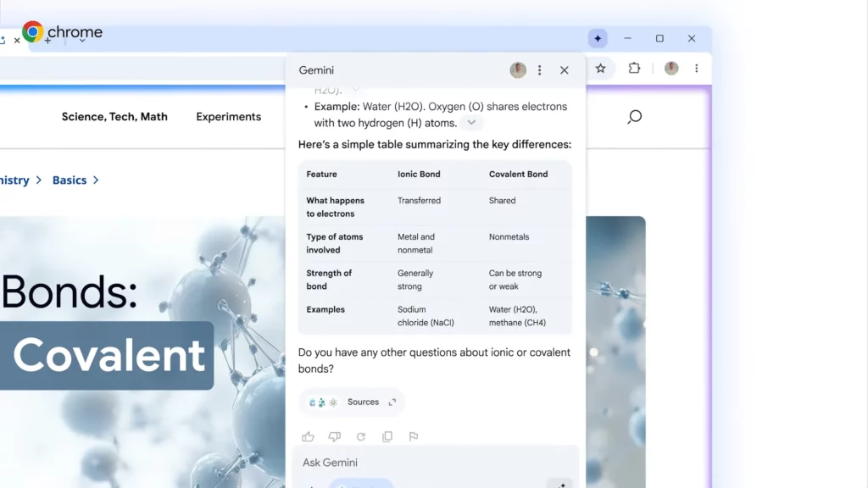
Task: Follow the Basics breadcrumb link
Action: pyautogui.click(x=70, y=180)
